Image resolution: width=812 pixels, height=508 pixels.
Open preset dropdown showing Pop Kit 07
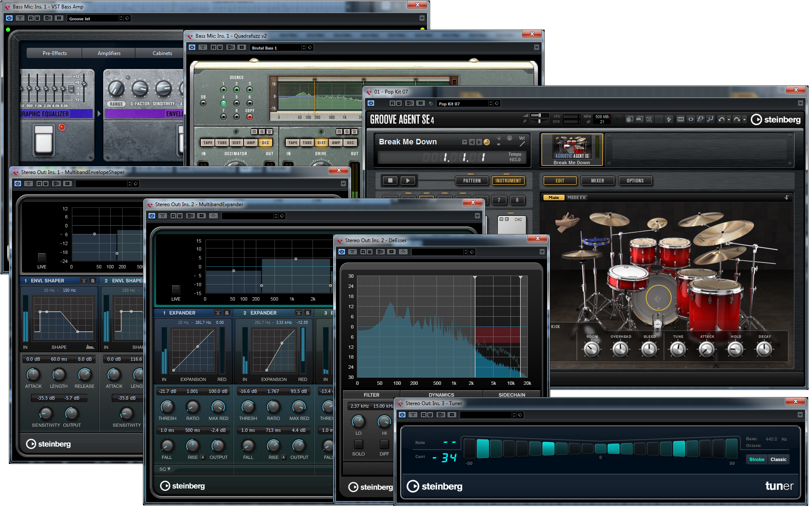(463, 104)
